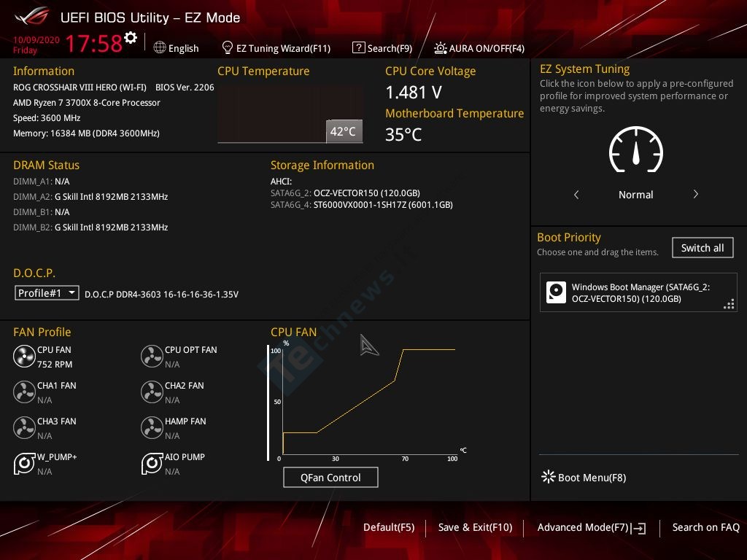Image resolution: width=747 pixels, height=560 pixels.
Task: Click the ROG logo
Action: pos(32,16)
